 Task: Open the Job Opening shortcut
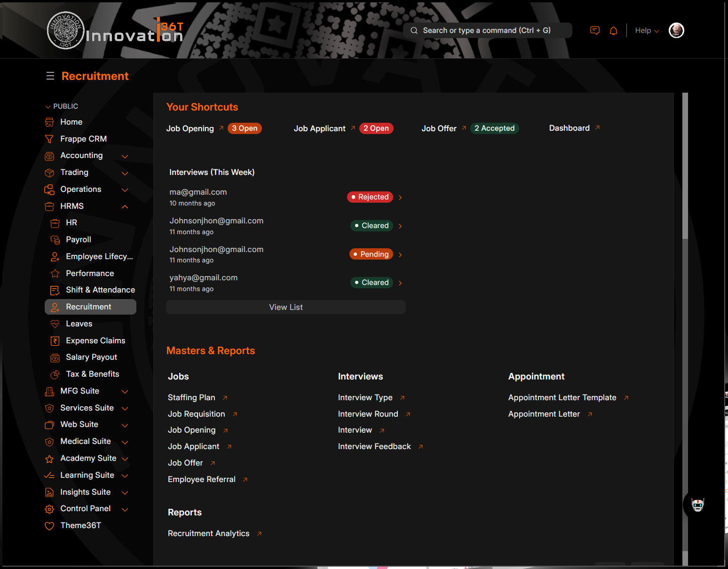(190, 128)
